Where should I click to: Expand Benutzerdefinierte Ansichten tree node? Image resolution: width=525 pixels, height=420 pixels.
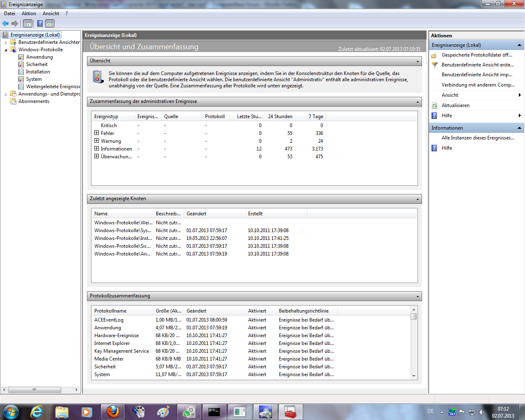6,42
